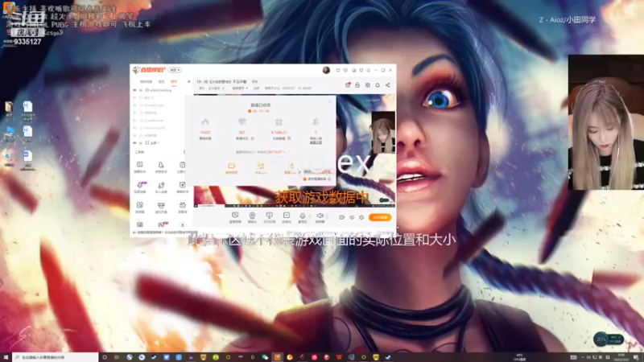The width and height of the screenshot is (644, 362).
Task: Open the 弹幕助手 tool in the toolbox
Action: pyautogui.click(x=139, y=167)
